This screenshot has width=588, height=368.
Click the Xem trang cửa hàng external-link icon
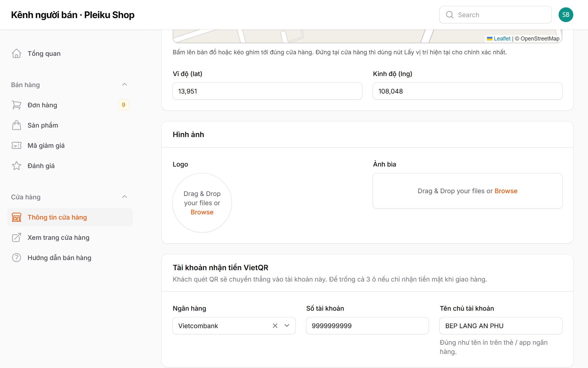[17, 237]
